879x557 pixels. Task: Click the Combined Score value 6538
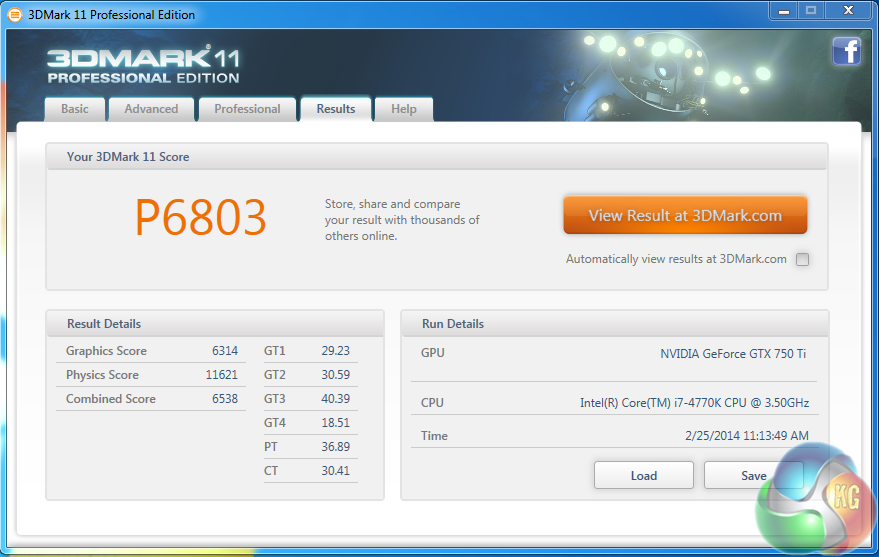coord(225,399)
